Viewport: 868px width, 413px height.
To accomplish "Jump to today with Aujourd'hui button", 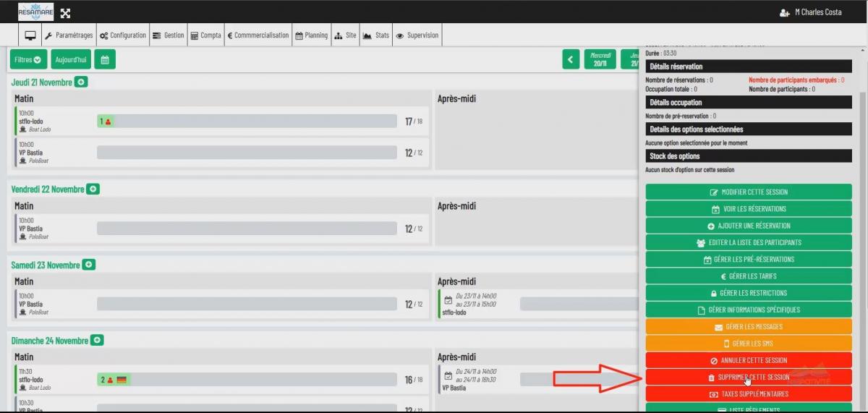I will point(71,59).
